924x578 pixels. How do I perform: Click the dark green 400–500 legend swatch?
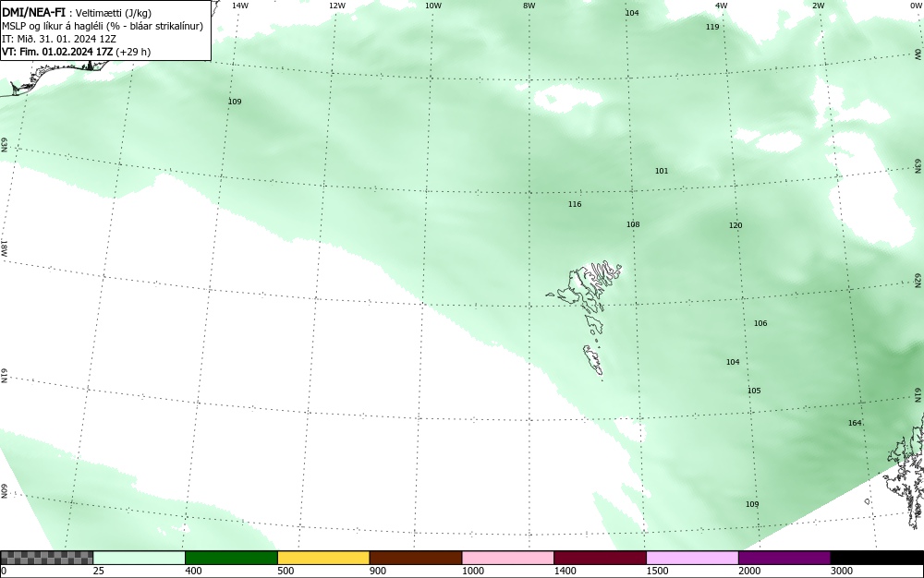click(x=231, y=558)
